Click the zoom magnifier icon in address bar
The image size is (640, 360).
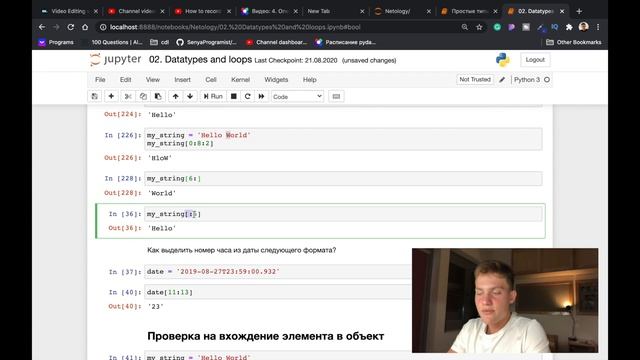click(464, 27)
